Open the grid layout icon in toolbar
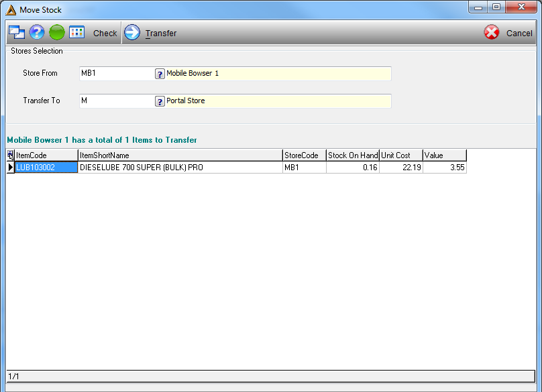This screenshot has height=392, width=542. (x=76, y=32)
